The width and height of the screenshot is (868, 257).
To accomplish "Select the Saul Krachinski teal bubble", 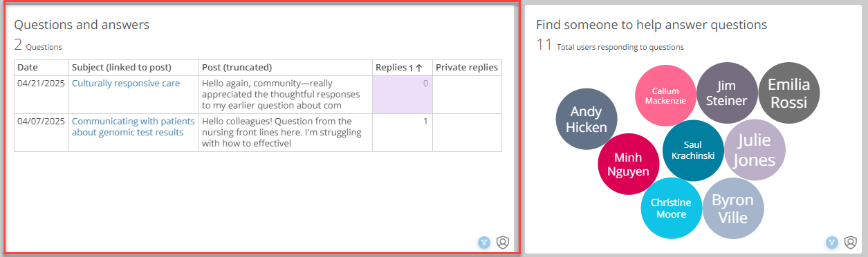I will click(x=693, y=151).
